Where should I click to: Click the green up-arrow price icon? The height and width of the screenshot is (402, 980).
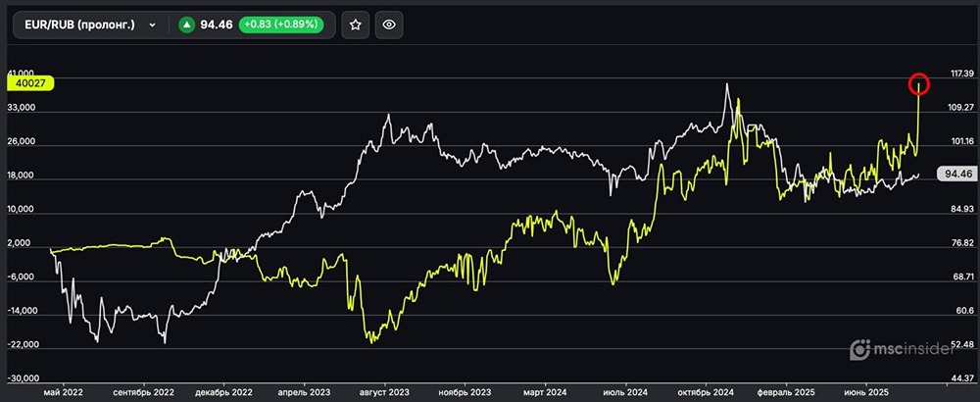187,25
